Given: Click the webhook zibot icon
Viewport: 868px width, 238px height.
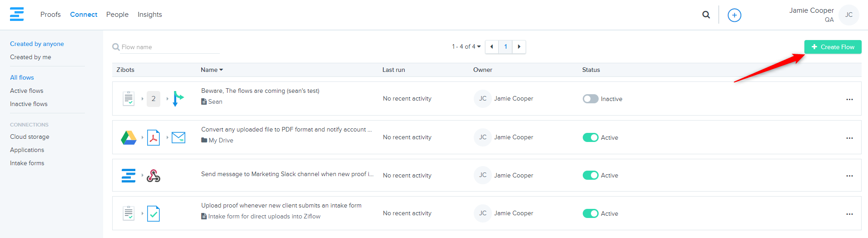Looking at the screenshot, I should [154, 176].
